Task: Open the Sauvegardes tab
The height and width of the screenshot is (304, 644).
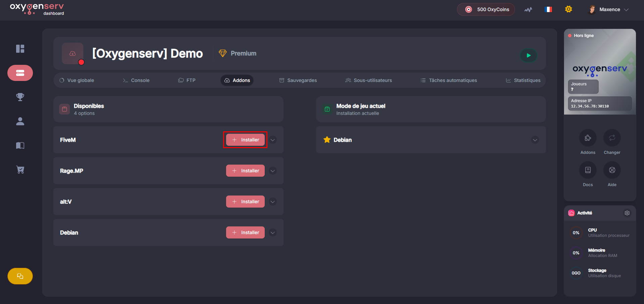Action: pyautogui.click(x=298, y=80)
